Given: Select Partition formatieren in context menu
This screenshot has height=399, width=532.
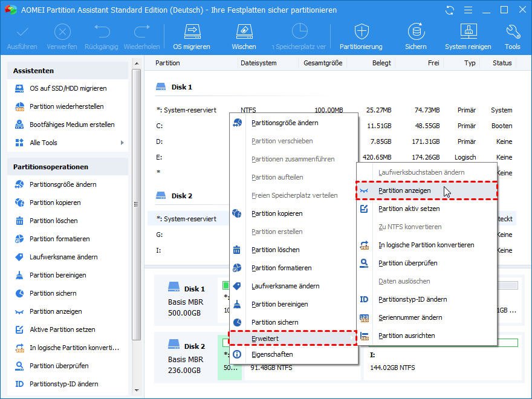Looking at the screenshot, I should pyautogui.click(x=293, y=268).
